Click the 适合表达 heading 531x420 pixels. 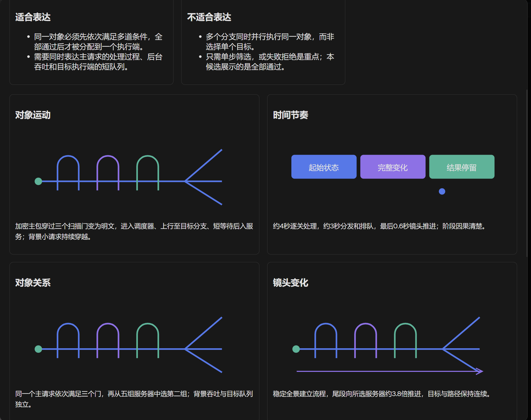(33, 17)
